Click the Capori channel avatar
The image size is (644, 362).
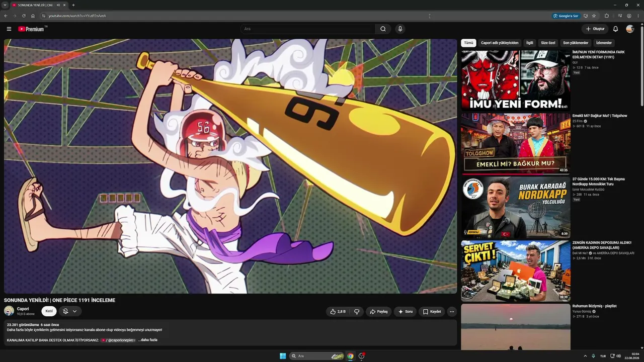coord(9,311)
